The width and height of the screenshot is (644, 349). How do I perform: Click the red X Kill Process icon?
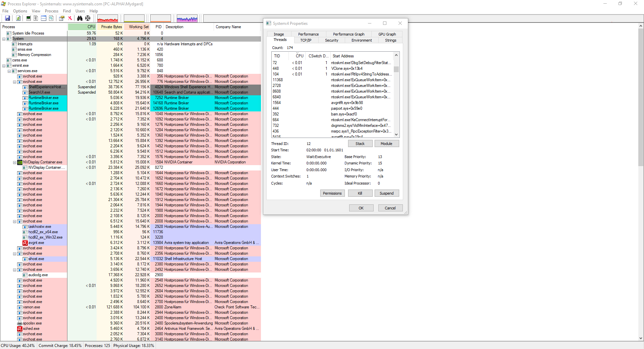(x=70, y=18)
